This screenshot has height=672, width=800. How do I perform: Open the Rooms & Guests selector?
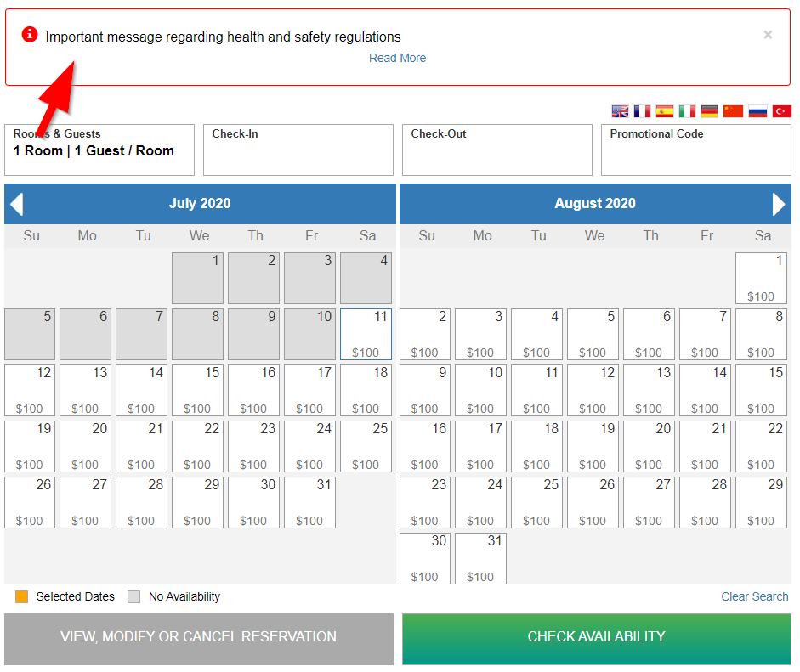pyautogui.click(x=99, y=150)
